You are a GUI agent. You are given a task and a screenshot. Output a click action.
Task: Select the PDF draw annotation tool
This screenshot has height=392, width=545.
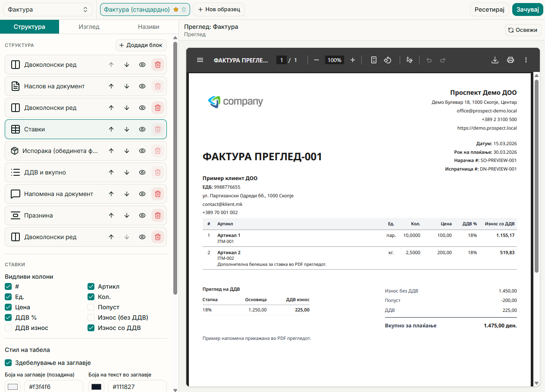click(x=409, y=60)
